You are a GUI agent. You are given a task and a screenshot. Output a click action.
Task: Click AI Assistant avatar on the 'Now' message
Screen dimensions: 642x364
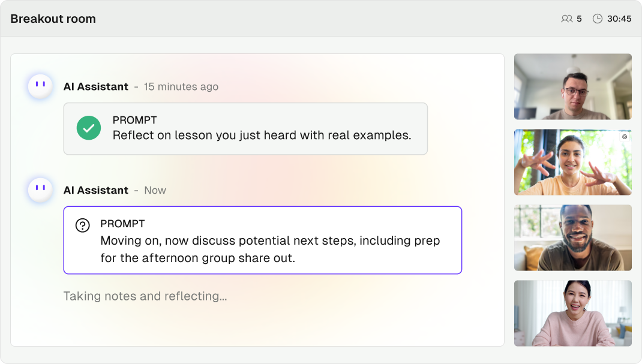coord(40,190)
